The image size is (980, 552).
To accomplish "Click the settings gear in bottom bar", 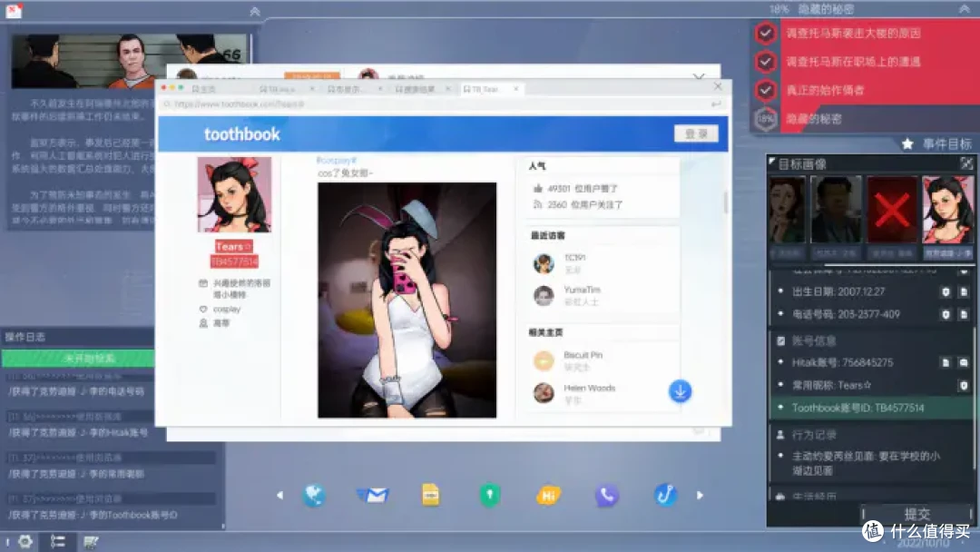I will point(25,541).
